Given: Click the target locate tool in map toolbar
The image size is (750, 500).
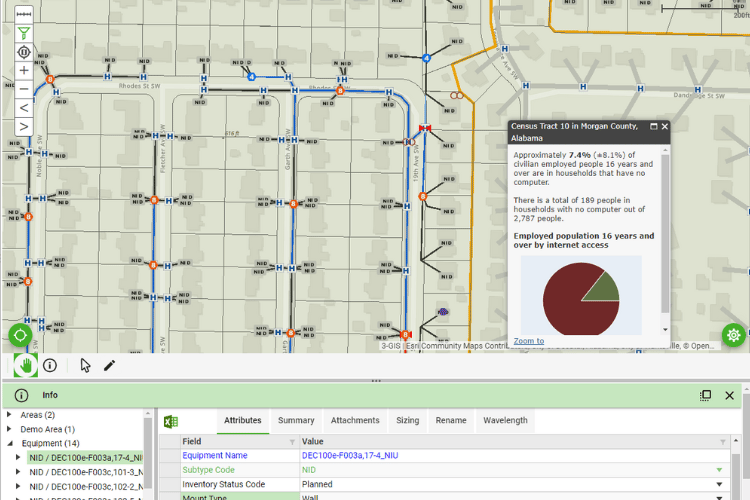Looking at the screenshot, I should pyautogui.click(x=23, y=52).
